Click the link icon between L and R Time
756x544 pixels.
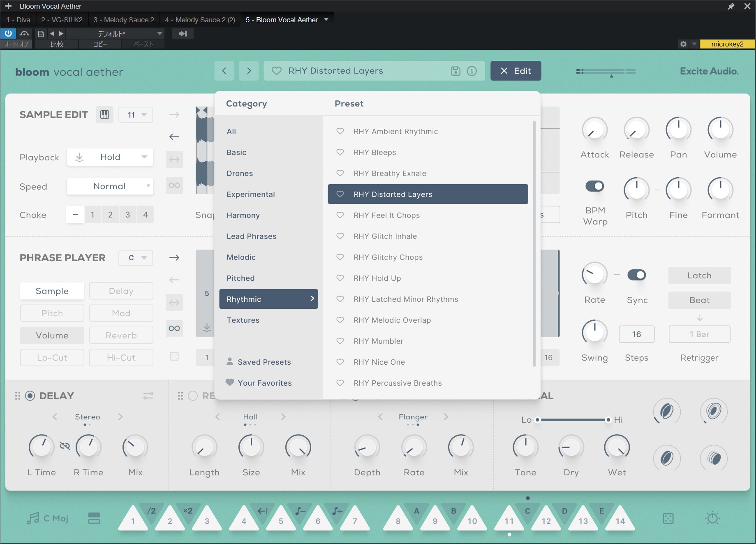point(65,446)
